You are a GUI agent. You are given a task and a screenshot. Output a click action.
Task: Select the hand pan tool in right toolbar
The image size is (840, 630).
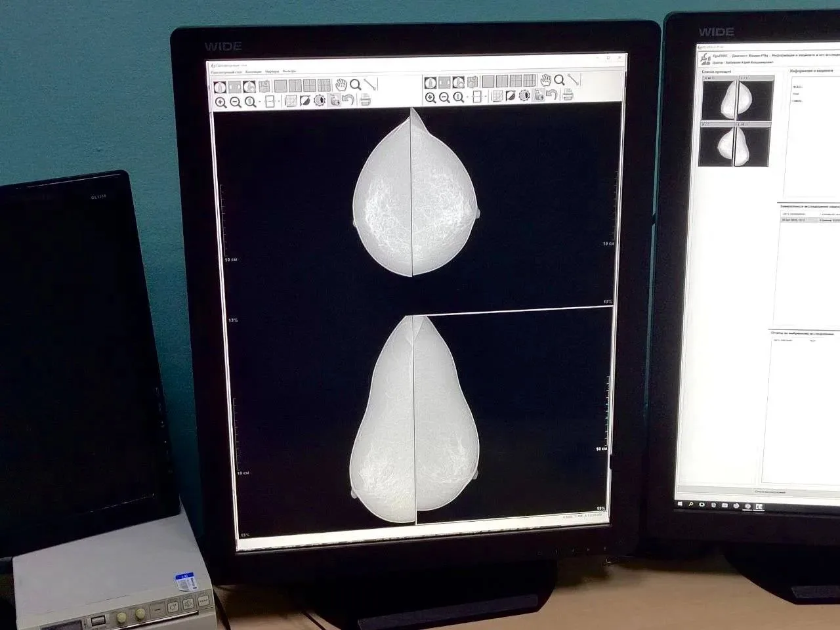pyautogui.click(x=545, y=80)
